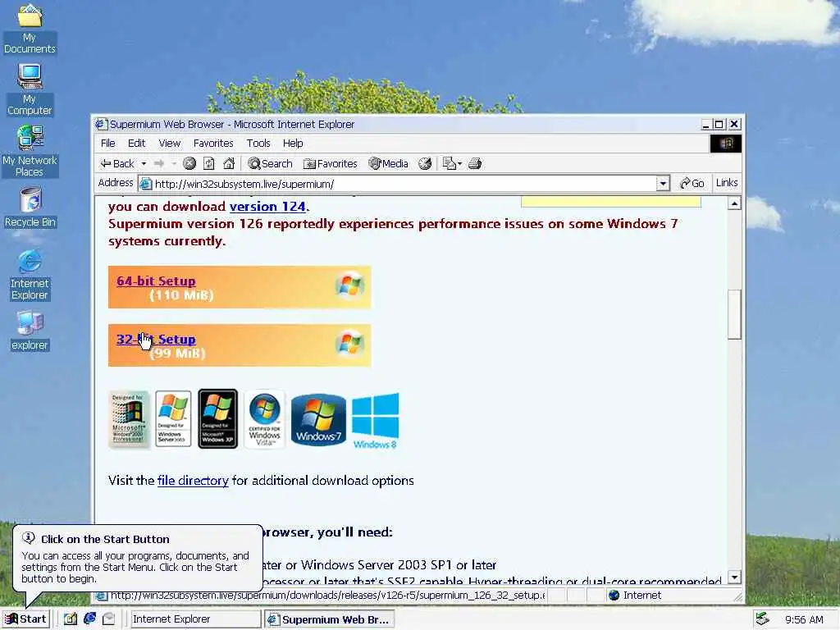Open the Links toolbar
The image size is (840, 630).
tap(727, 183)
